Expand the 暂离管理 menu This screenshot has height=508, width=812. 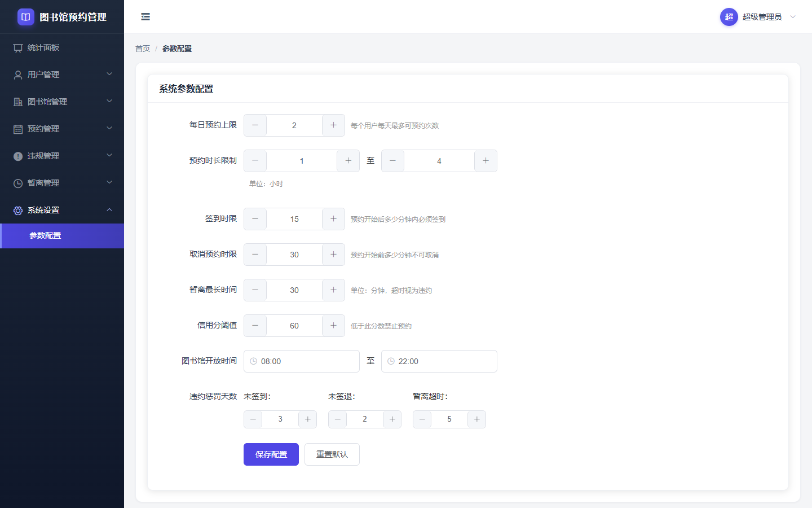point(62,183)
